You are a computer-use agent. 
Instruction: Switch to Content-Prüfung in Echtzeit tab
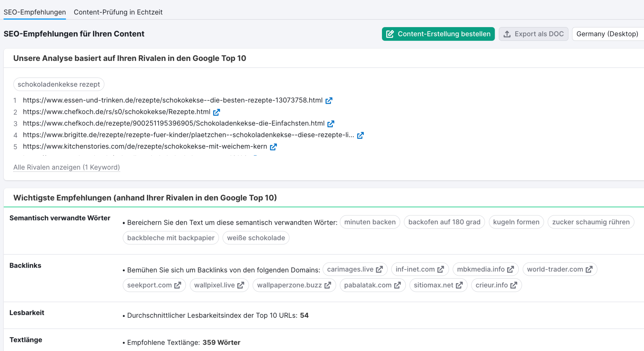tap(118, 12)
